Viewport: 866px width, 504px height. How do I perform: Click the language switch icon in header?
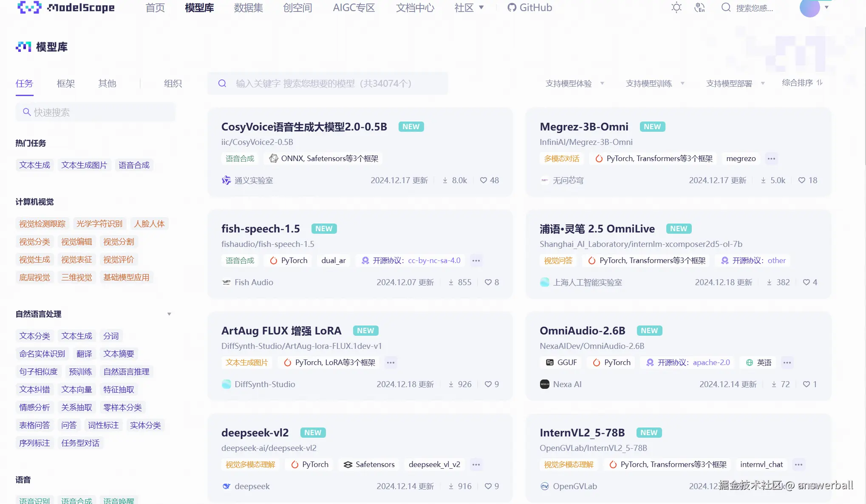(699, 8)
